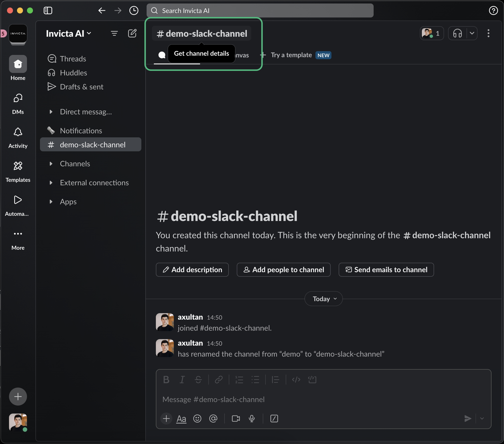Toggle italic formatting in composer

[182, 380]
